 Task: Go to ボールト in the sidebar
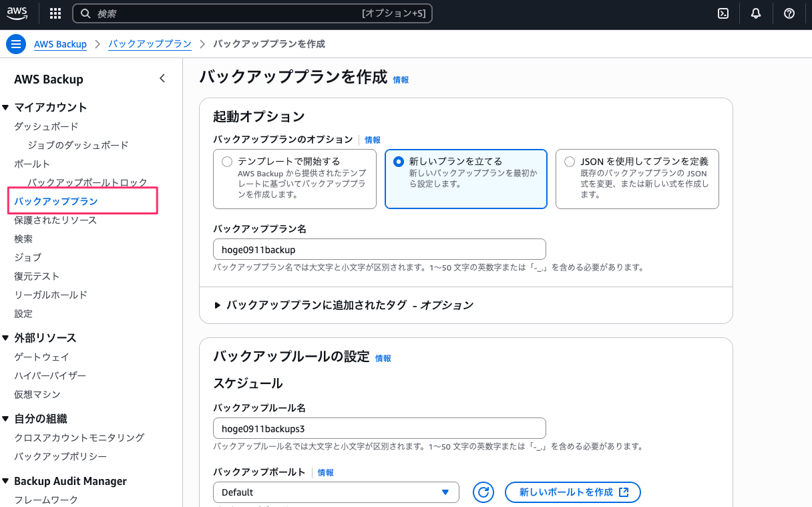pos(32,164)
